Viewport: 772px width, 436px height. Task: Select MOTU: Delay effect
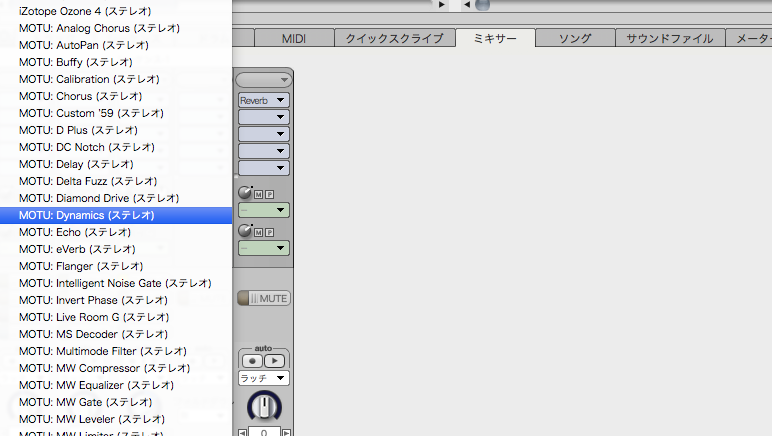coord(116,164)
